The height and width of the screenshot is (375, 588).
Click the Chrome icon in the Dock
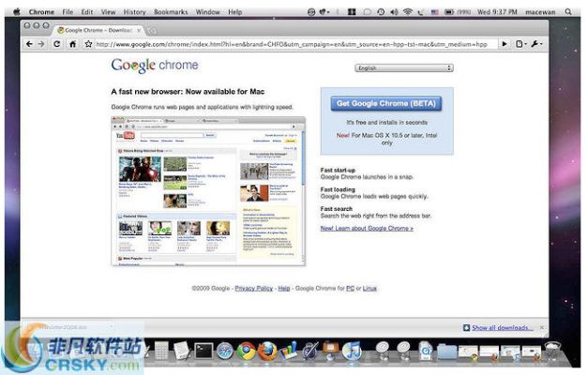[x=246, y=351]
